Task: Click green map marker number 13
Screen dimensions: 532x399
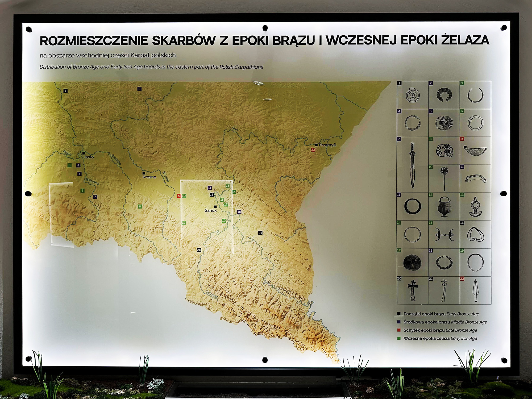Action: coord(227,186)
